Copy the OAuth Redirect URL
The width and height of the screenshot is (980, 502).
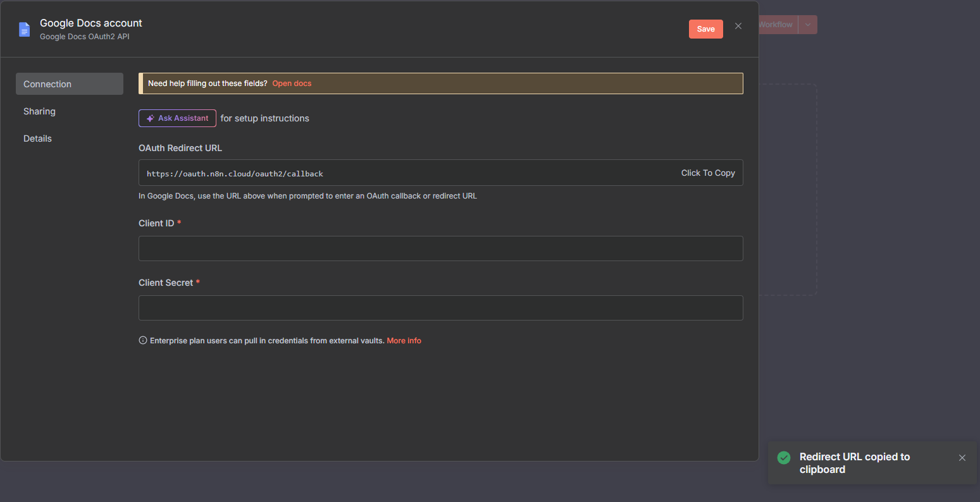(708, 173)
